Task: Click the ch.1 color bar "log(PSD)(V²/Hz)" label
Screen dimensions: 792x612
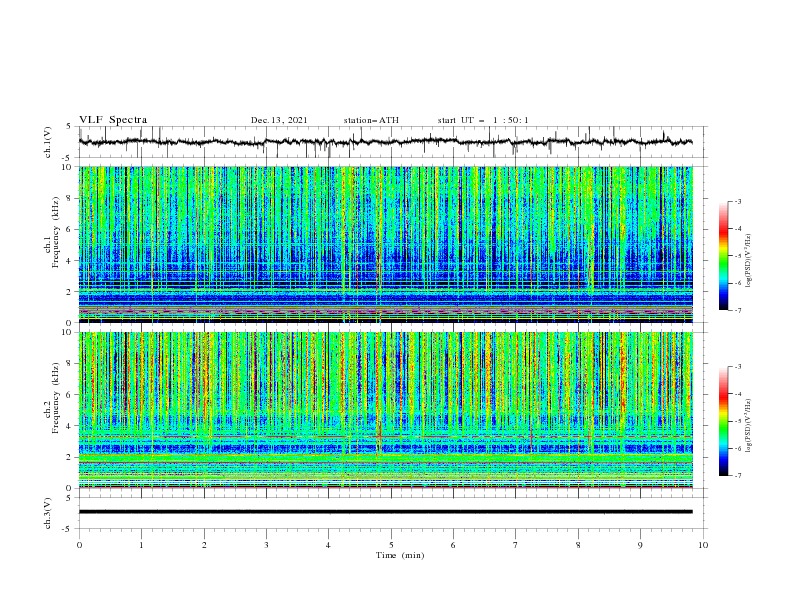Action: click(748, 261)
